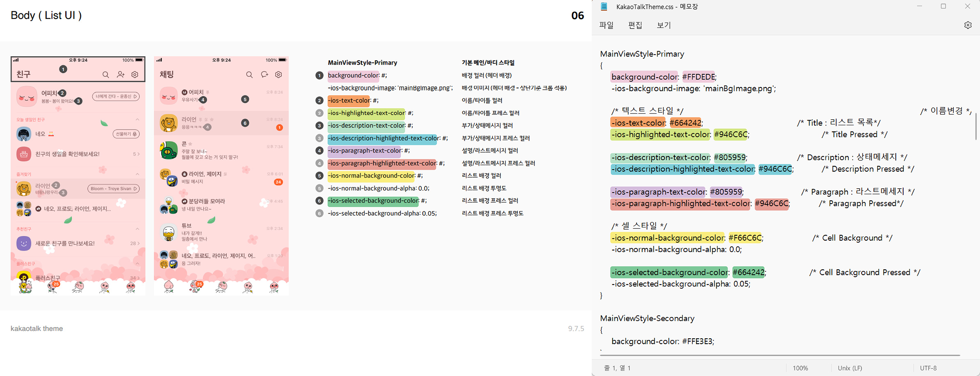This screenshot has height=376, width=980.
Task: Open Notepad settings gear icon
Action: pyautogui.click(x=968, y=25)
